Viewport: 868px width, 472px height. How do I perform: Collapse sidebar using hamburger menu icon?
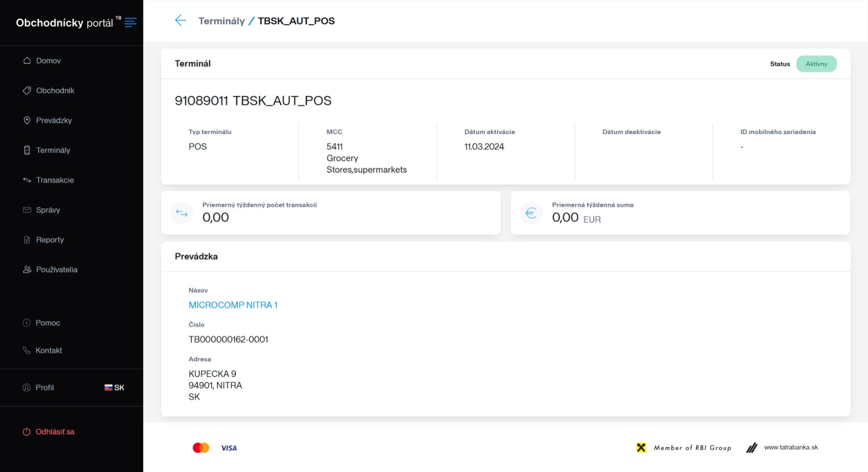click(x=131, y=22)
